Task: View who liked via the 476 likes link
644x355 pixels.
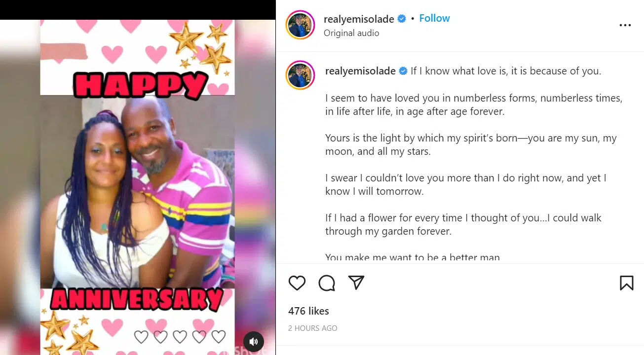Action: (x=309, y=311)
